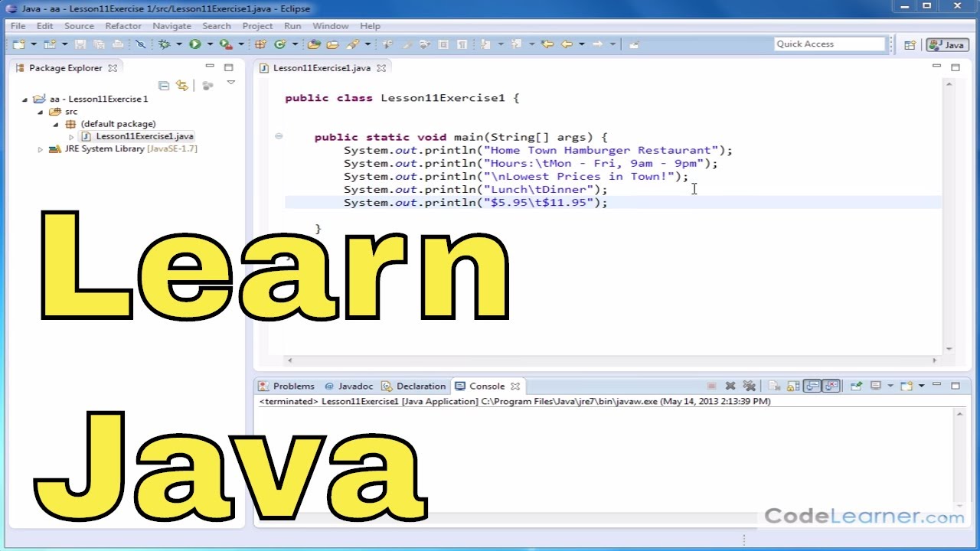Screen dimensions: 980x551
Task: Click the Save All toolbar icon
Action: point(99,44)
